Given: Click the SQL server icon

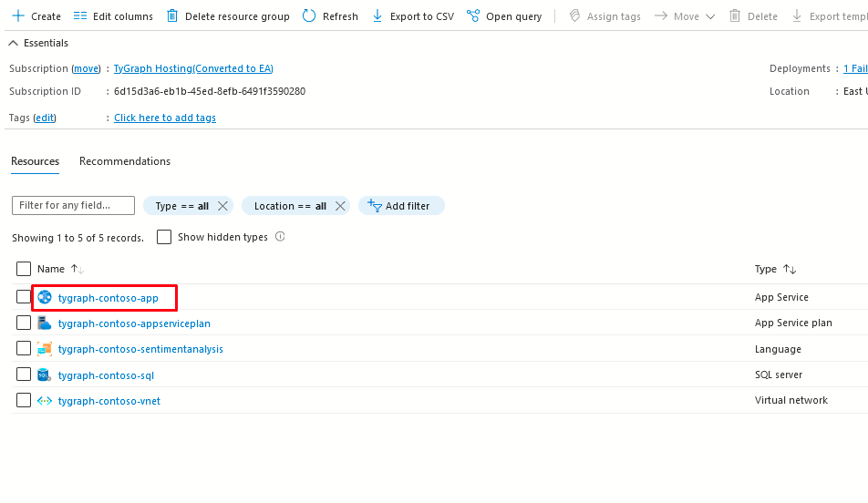Looking at the screenshot, I should pos(45,375).
